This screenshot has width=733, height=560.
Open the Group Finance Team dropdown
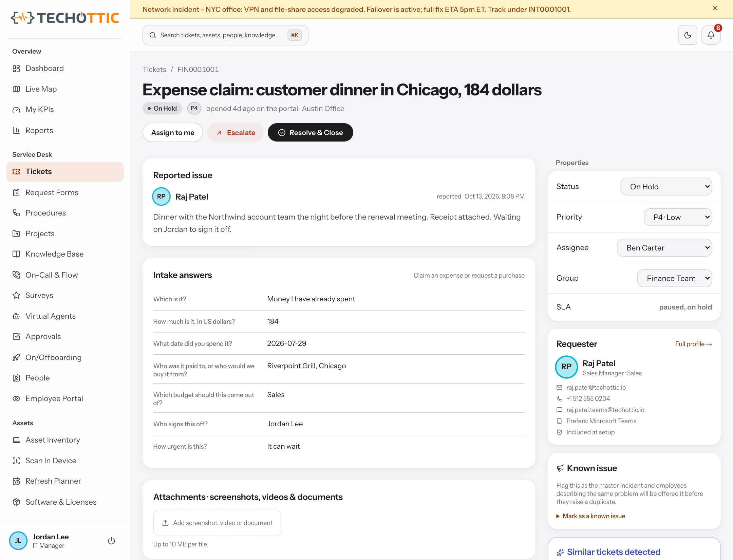675,278
